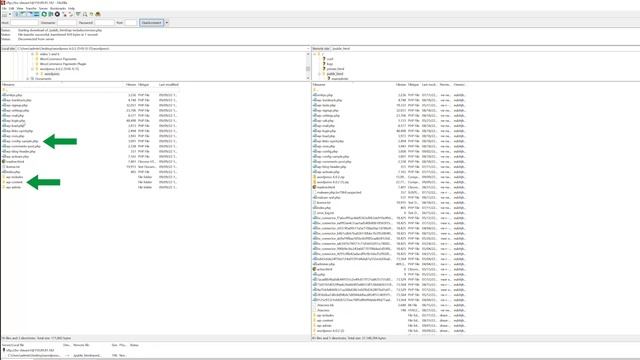Select WooCommerce Payments Plugin folder in local tree
This screenshot has width=640, height=360.
(63, 64)
